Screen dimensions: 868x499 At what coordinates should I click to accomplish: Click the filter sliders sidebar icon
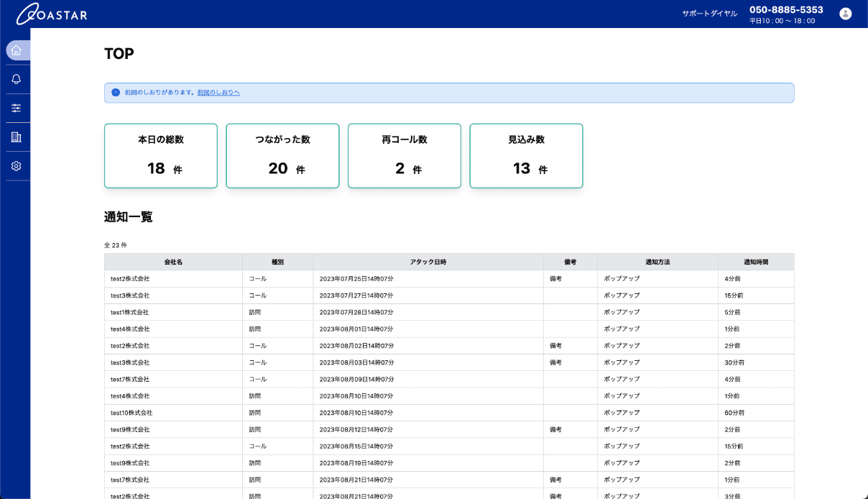[x=17, y=108]
